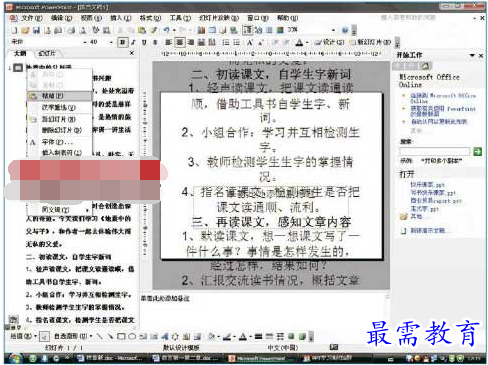Open the 开始工作 task pane dropdown

click(x=472, y=55)
